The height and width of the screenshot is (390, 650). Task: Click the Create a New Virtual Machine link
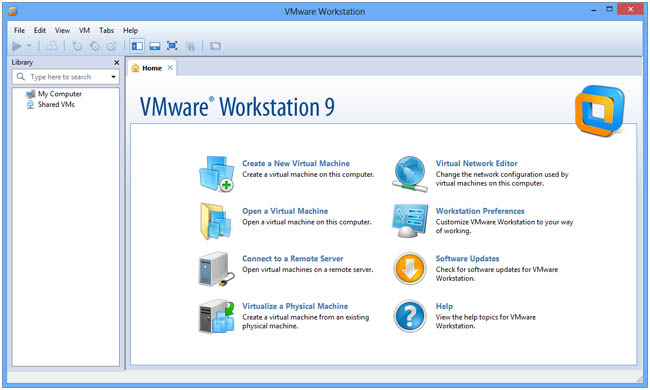pos(296,163)
